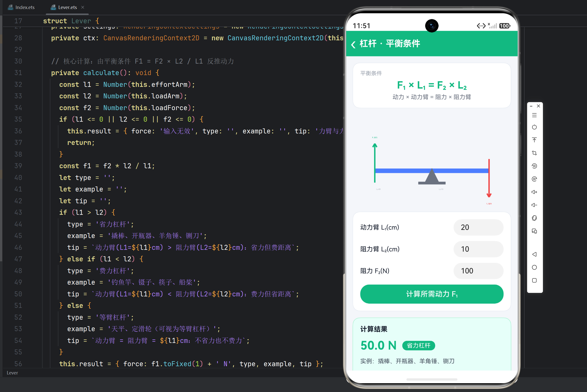Click line number 39 in the gutter
587x392 pixels.
pos(18,166)
